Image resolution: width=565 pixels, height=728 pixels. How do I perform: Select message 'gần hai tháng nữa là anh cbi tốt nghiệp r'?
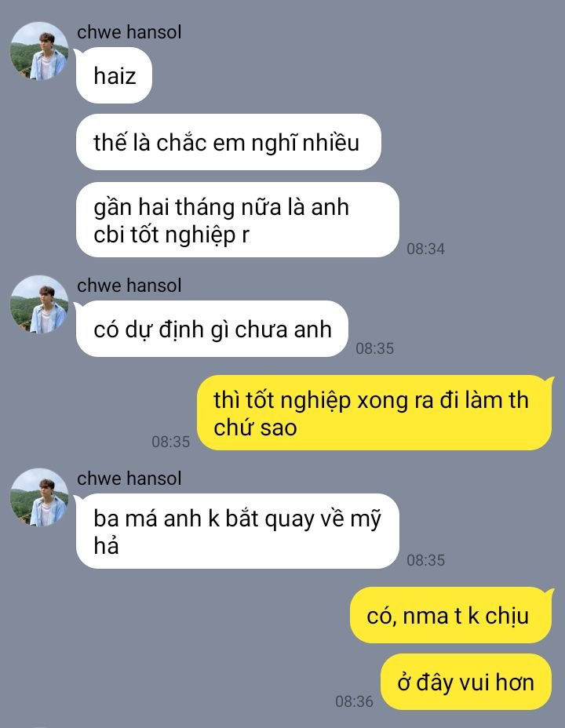click(x=237, y=220)
